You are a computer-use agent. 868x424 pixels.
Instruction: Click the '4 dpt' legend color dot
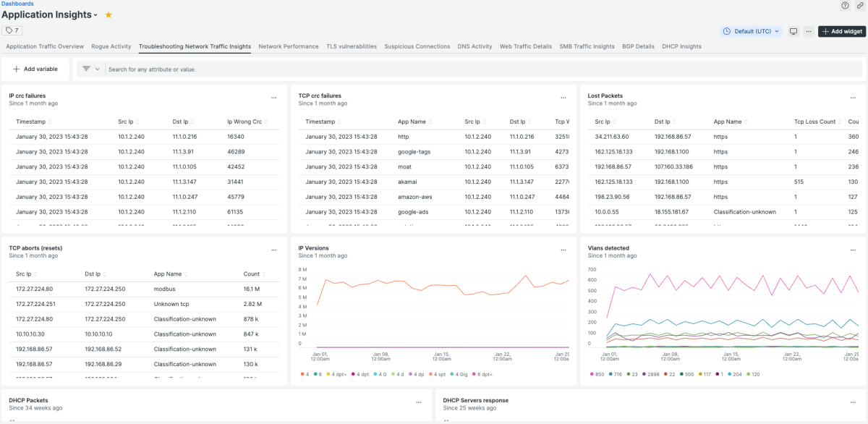click(x=352, y=374)
